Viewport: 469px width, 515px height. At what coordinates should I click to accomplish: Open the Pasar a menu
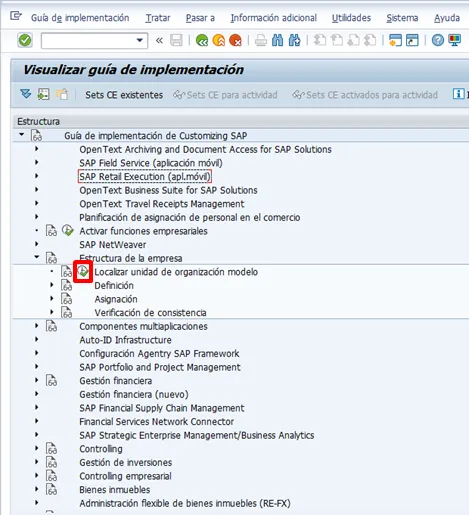pos(200,18)
